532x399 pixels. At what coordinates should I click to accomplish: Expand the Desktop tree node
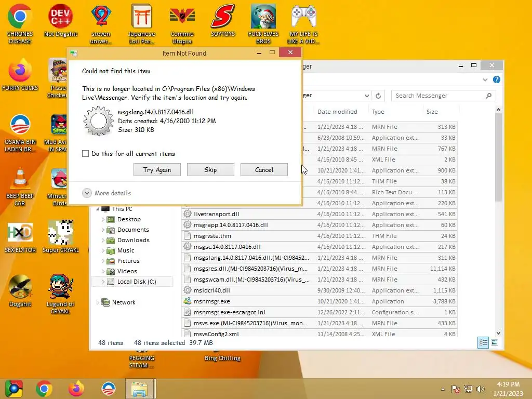pos(103,220)
